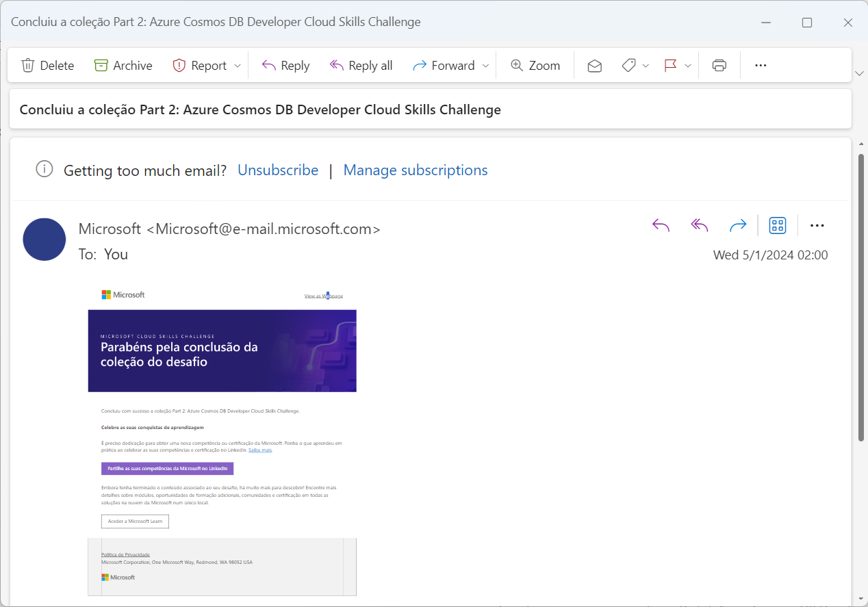
Task: Click the footer Microsoft logo
Action: click(118, 578)
